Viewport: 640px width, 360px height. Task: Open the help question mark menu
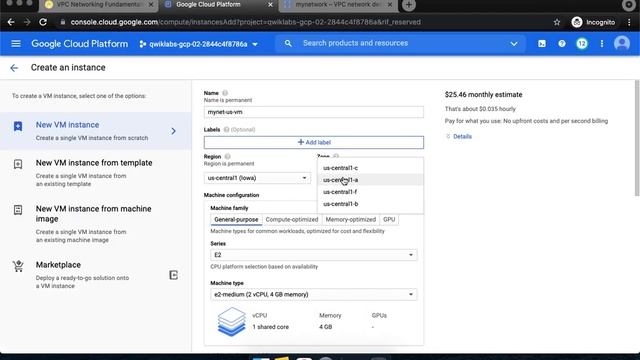(562, 44)
